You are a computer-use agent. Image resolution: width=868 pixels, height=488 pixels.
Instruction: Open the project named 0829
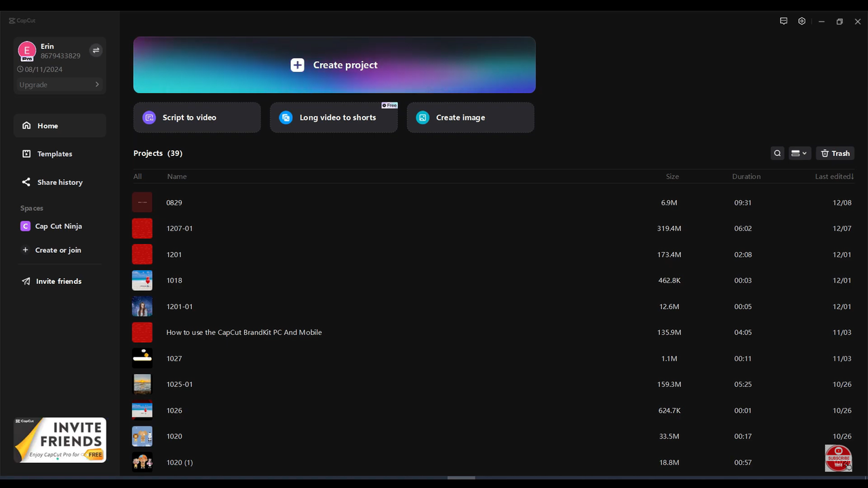(x=174, y=202)
